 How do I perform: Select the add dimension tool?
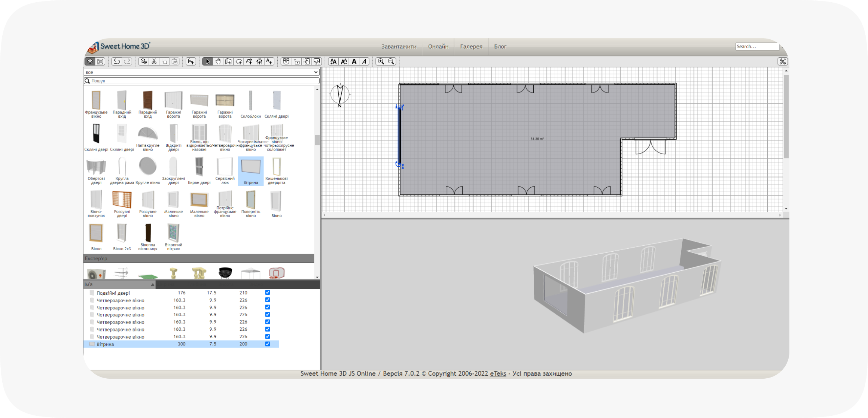tap(259, 61)
